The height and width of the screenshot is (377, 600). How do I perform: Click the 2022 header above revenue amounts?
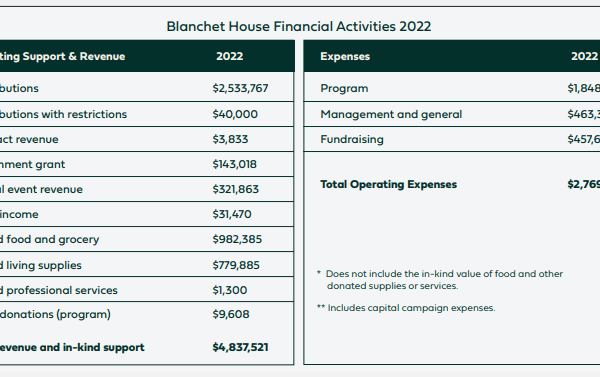point(230,56)
